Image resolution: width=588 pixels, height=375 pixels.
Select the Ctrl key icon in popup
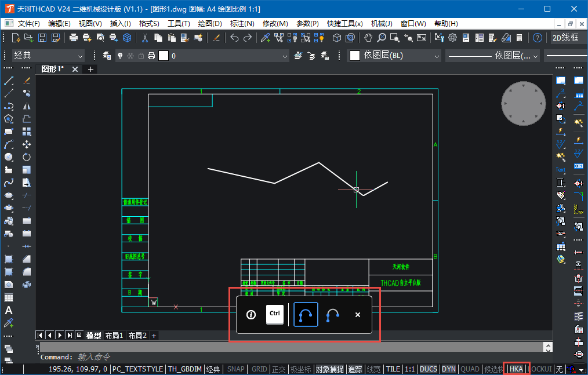(x=274, y=314)
